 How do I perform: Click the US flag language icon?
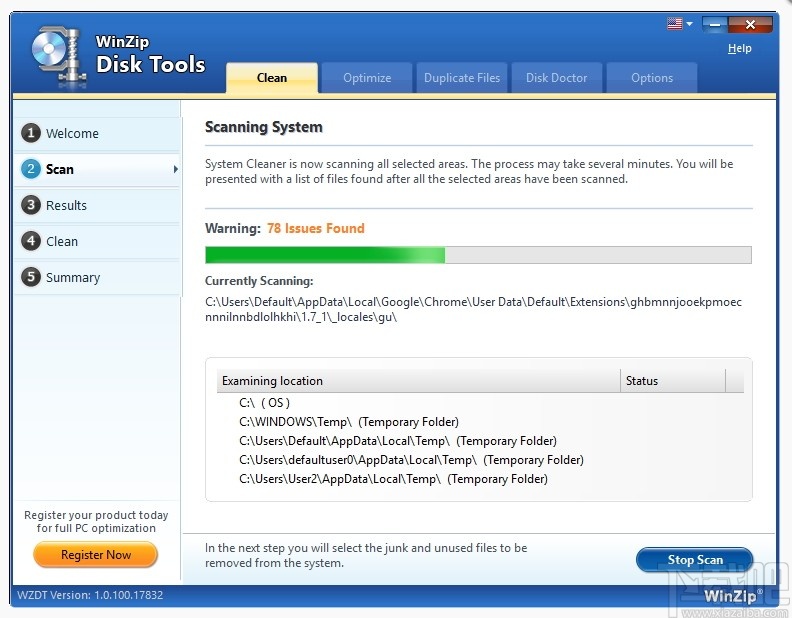point(674,24)
